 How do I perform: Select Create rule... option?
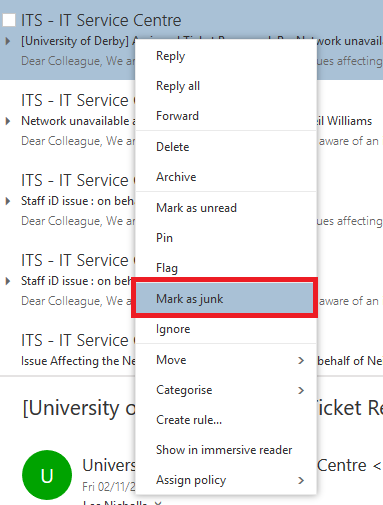coord(226,420)
